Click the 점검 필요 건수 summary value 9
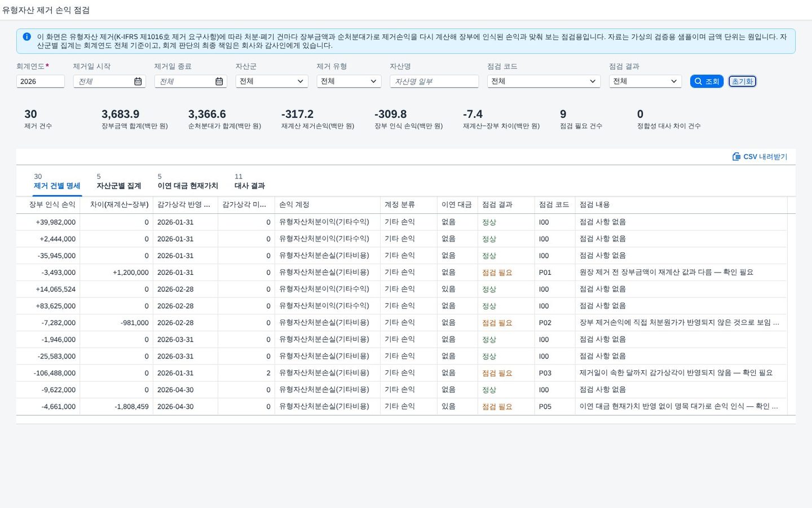 pos(563,114)
